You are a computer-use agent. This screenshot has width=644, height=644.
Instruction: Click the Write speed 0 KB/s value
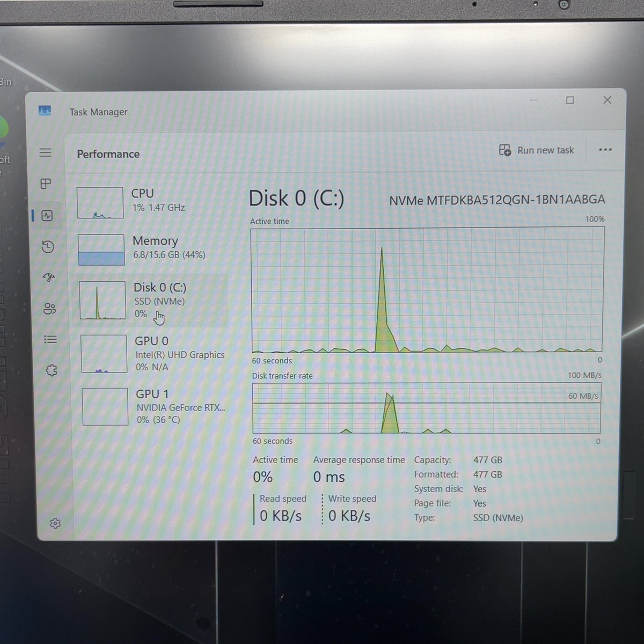(349, 516)
